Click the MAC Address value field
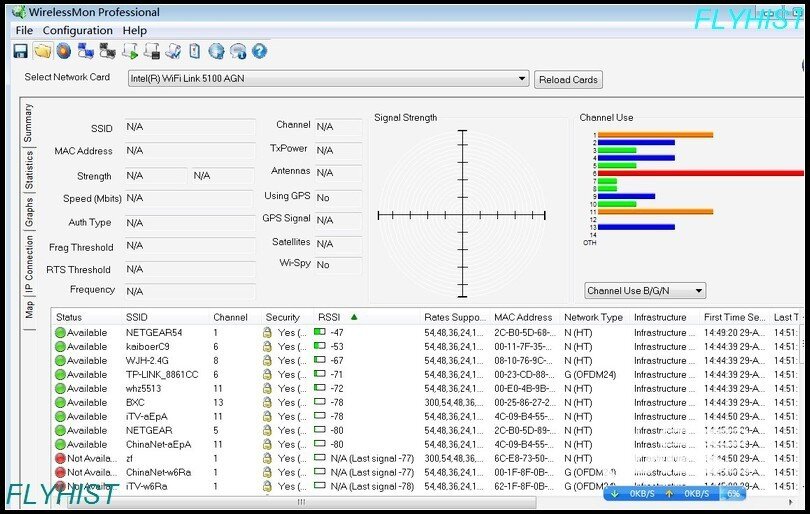 tap(189, 150)
